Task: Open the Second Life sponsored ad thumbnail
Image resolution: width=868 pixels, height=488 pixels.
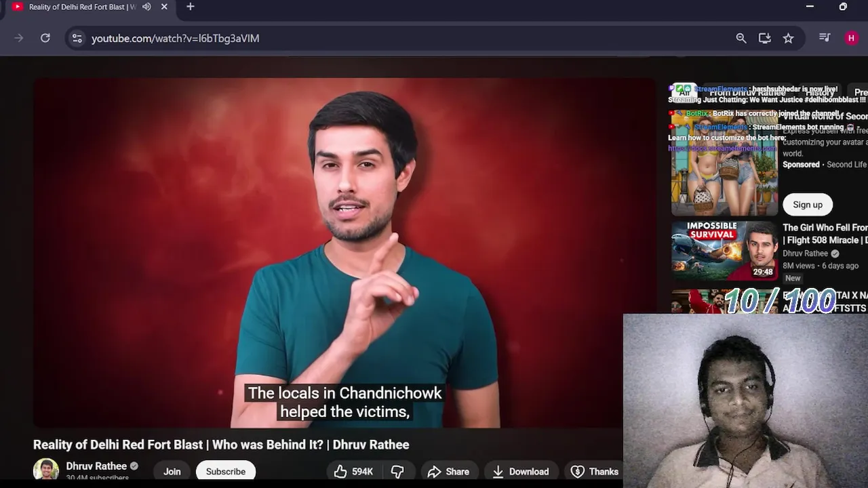Action: point(724,163)
